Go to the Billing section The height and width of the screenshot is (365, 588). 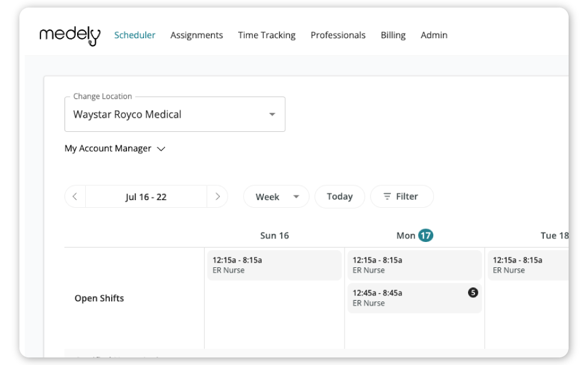393,35
